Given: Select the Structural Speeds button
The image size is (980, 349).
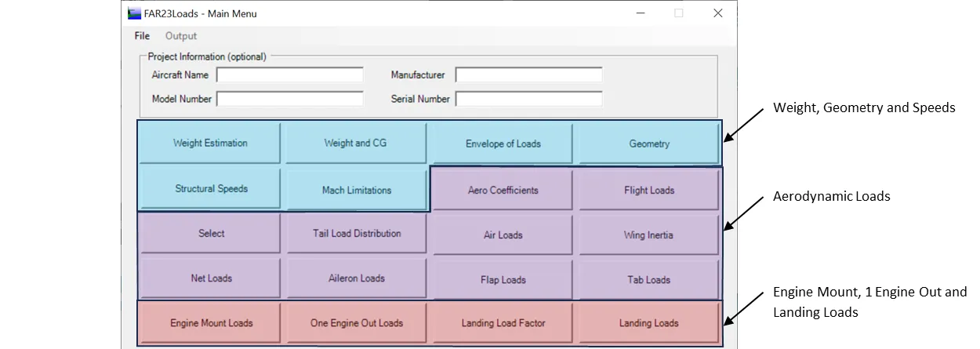Looking at the screenshot, I should pos(211,189).
